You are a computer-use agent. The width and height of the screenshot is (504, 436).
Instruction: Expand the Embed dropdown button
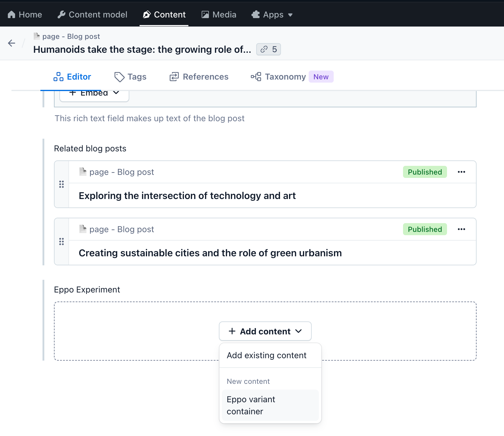(x=94, y=93)
